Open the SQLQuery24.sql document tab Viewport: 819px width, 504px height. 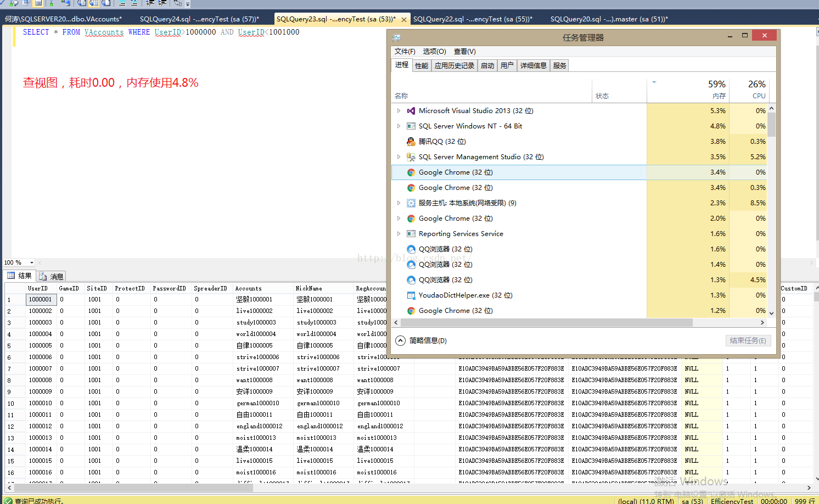tap(199, 19)
